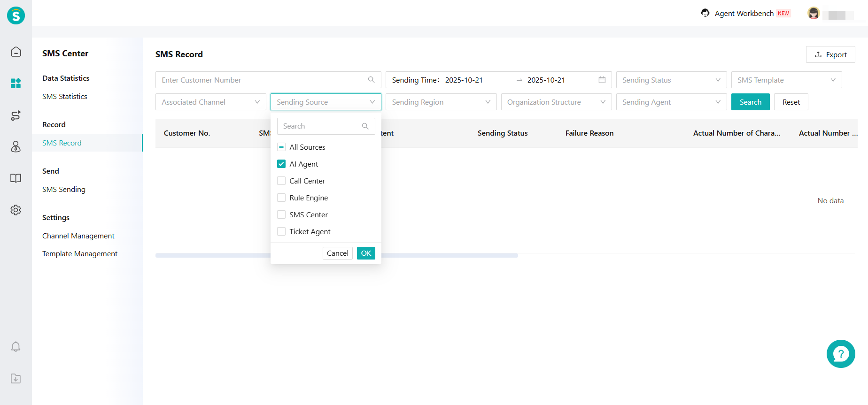Click the help question mark bubble

840,354
